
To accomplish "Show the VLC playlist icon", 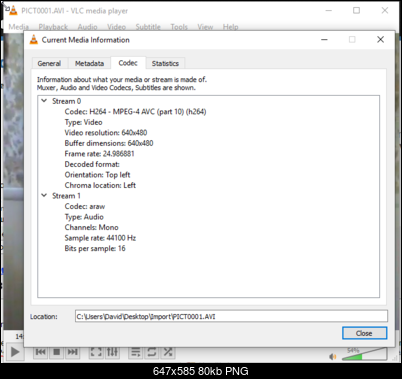I will (x=136, y=352).
